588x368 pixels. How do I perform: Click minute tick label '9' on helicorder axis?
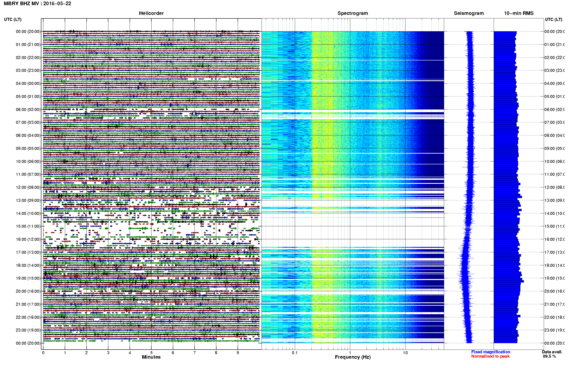(x=238, y=353)
